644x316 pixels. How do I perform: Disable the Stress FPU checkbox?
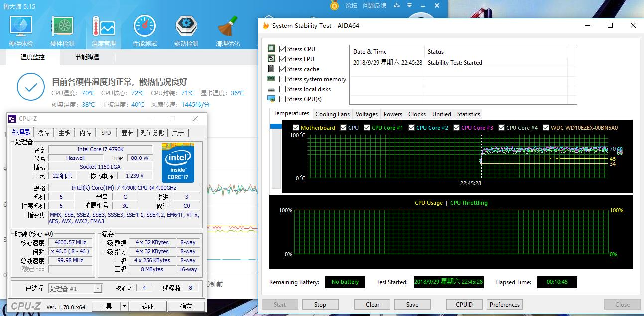point(283,59)
